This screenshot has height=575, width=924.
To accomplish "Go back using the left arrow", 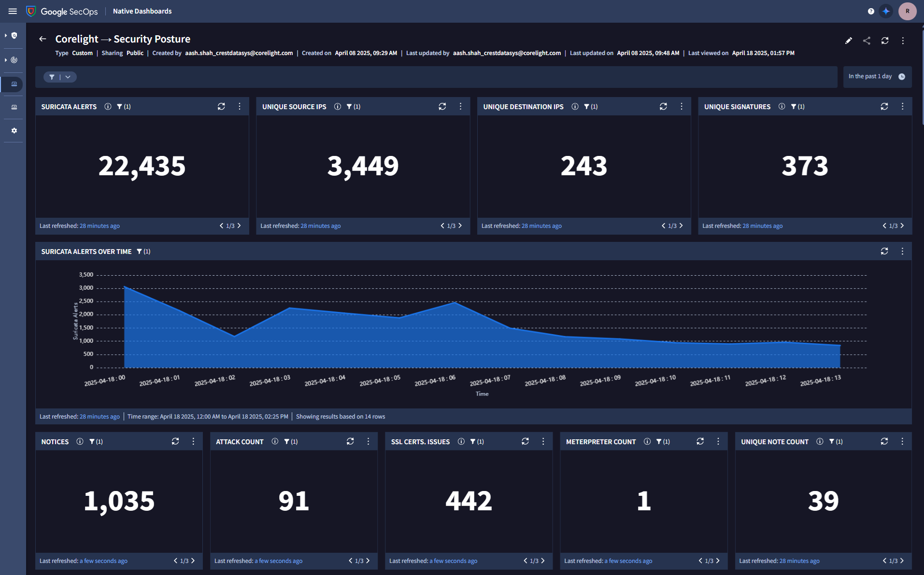I will tap(43, 39).
